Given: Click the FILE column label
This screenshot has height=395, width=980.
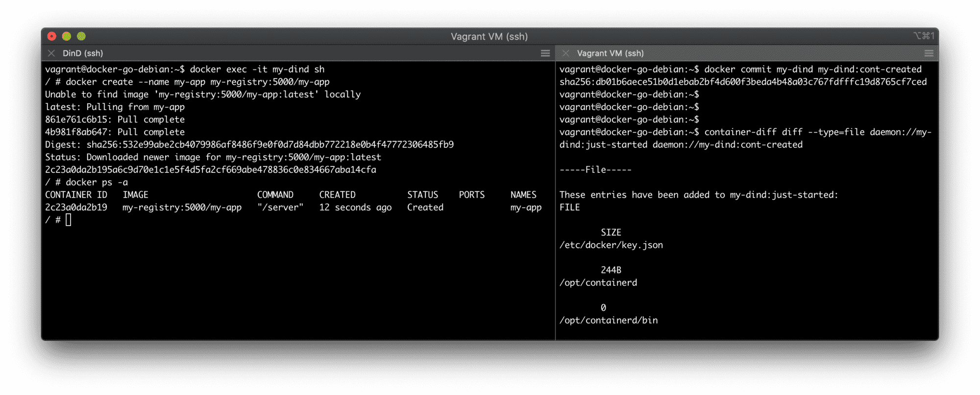Looking at the screenshot, I should [x=570, y=208].
